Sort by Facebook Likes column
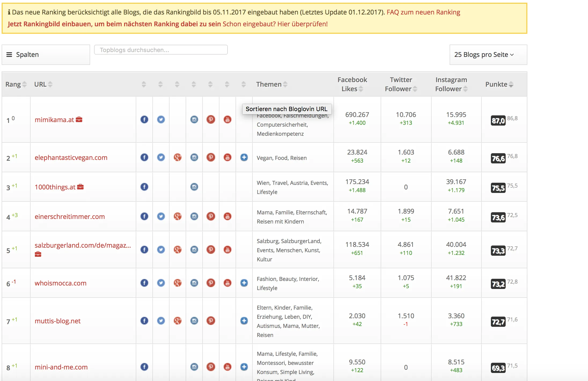The width and height of the screenshot is (588, 381). tap(352, 84)
